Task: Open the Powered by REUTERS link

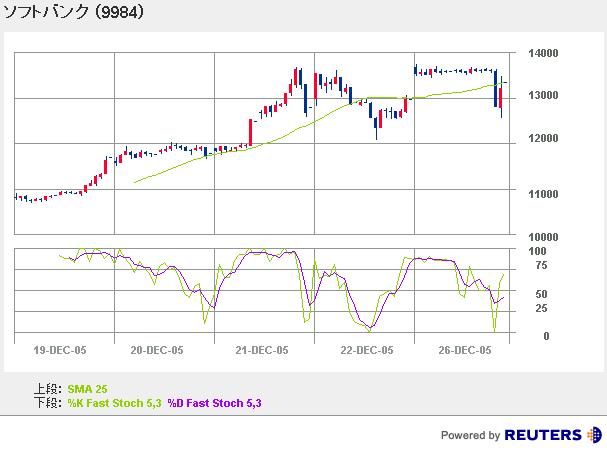Action: [521, 435]
